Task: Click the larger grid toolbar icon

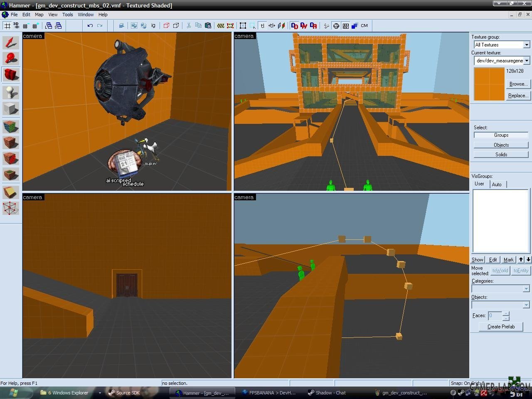Action: [35, 26]
